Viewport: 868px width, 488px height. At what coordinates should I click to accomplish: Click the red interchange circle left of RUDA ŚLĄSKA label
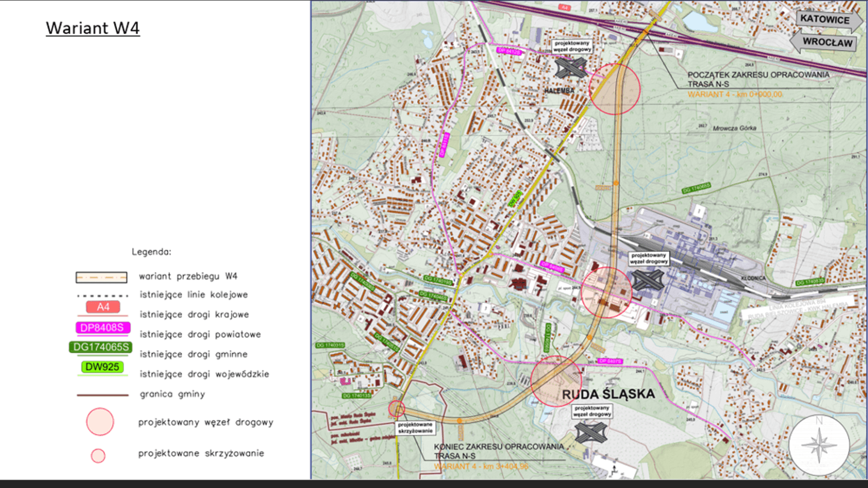click(x=556, y=381)
